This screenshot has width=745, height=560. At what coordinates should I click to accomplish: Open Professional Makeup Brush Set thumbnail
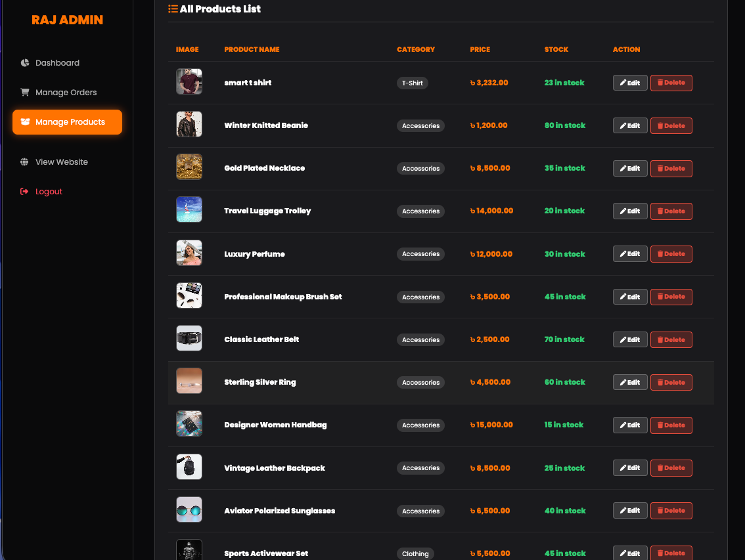pos(189,295)
